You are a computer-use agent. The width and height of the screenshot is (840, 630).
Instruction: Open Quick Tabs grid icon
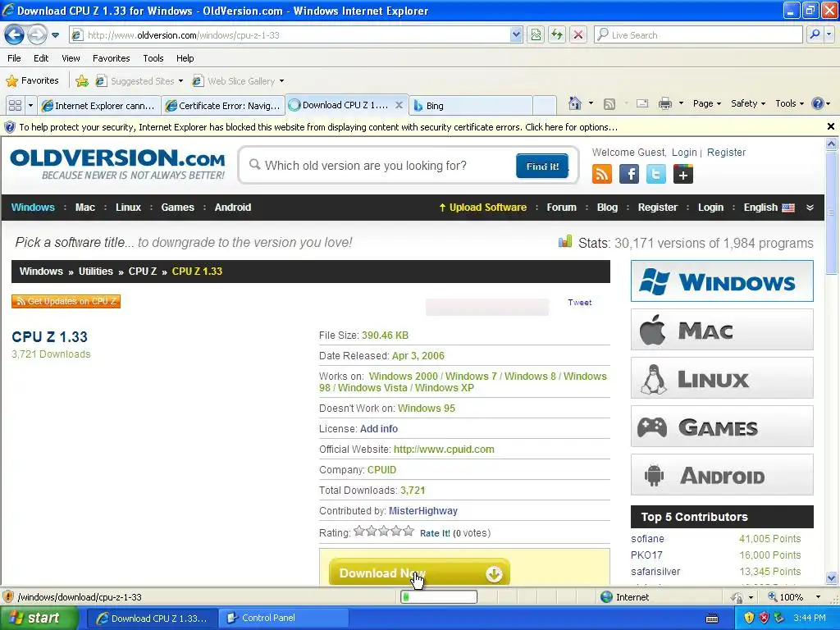click(x=15, y=106)
